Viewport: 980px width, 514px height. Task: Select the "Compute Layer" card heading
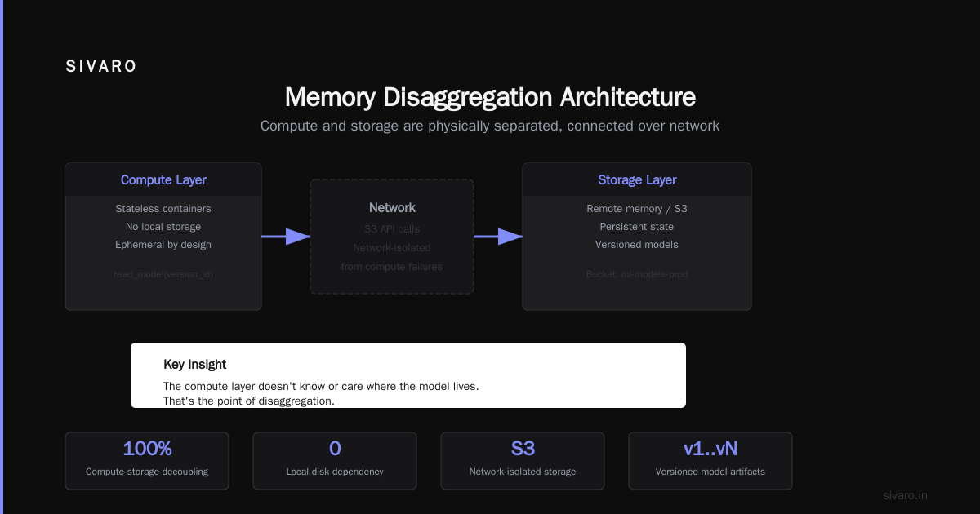coord(163,180)
